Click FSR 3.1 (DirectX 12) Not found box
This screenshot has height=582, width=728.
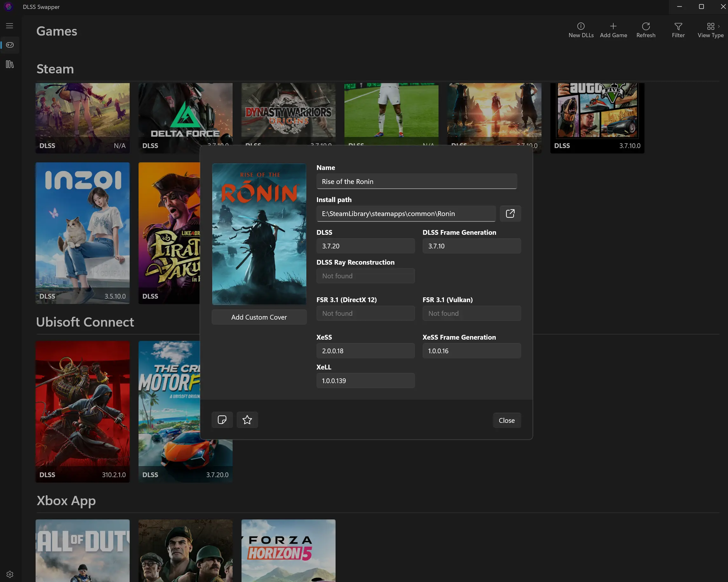pyautogui.click(x=365, y=313)
